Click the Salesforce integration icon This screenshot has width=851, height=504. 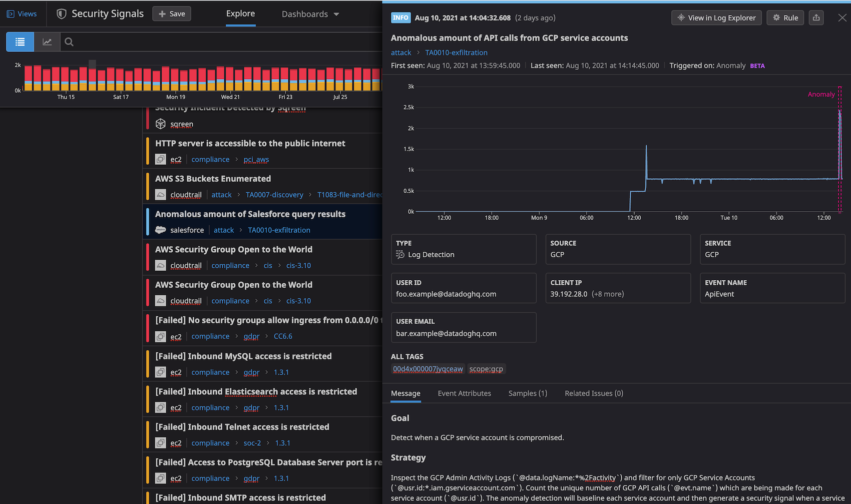[161, 230]
